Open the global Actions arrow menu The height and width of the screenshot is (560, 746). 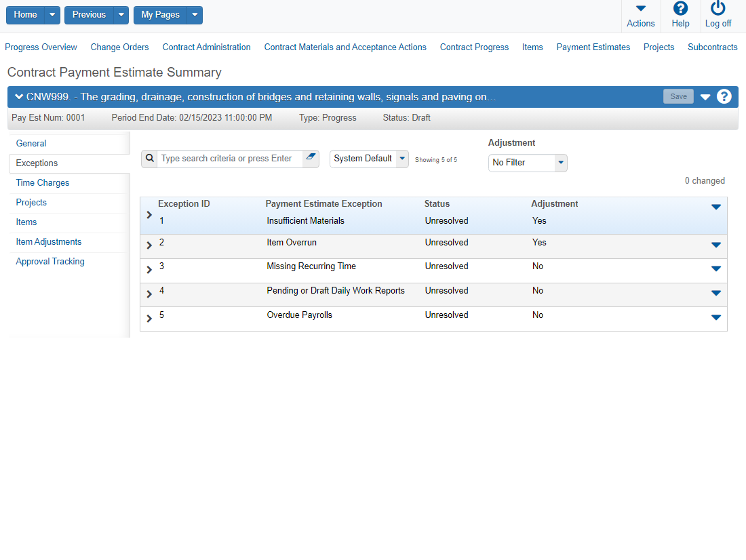(641, 9)
